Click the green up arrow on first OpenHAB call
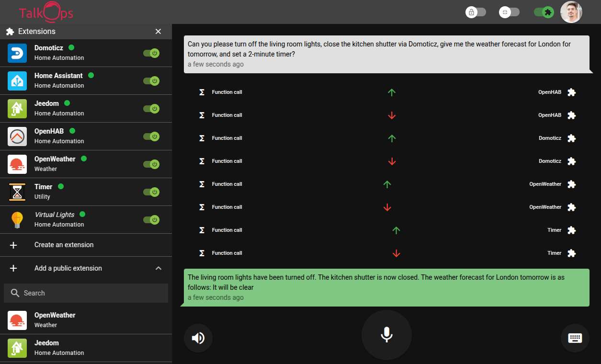601x364 pixels. click(x=392, y=92)
